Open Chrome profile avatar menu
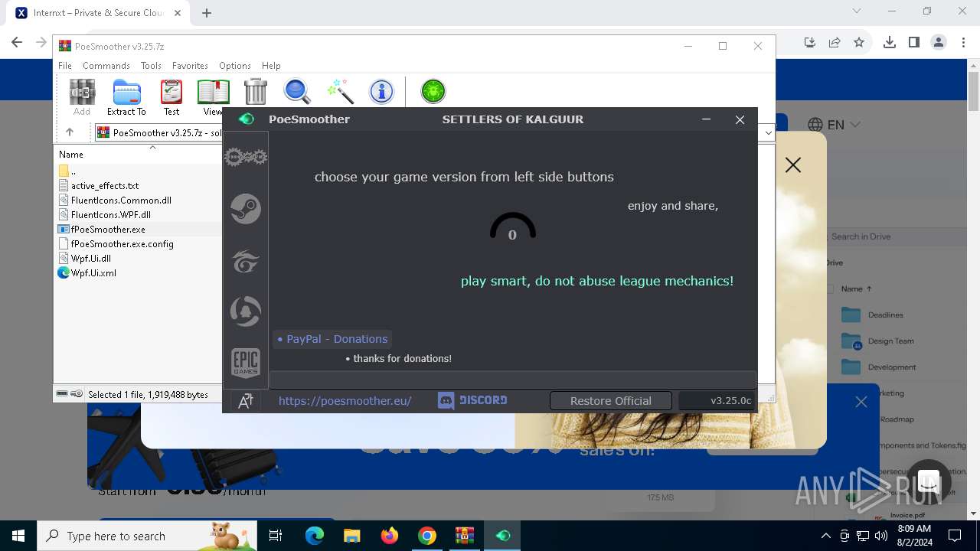Image resolution: width=980 pixels, height=551 pixels. 938,42
